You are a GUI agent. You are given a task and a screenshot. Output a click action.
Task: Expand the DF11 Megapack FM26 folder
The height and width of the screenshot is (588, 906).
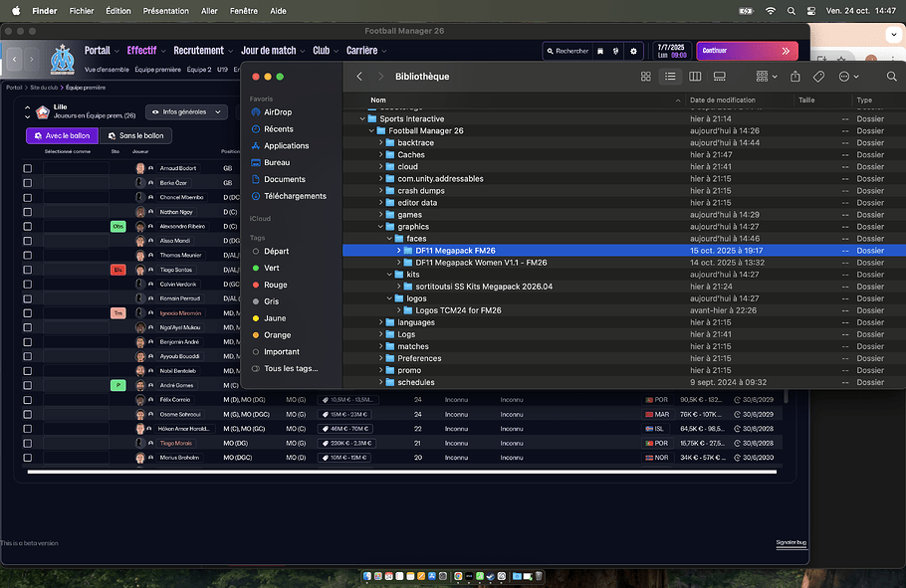398,251
